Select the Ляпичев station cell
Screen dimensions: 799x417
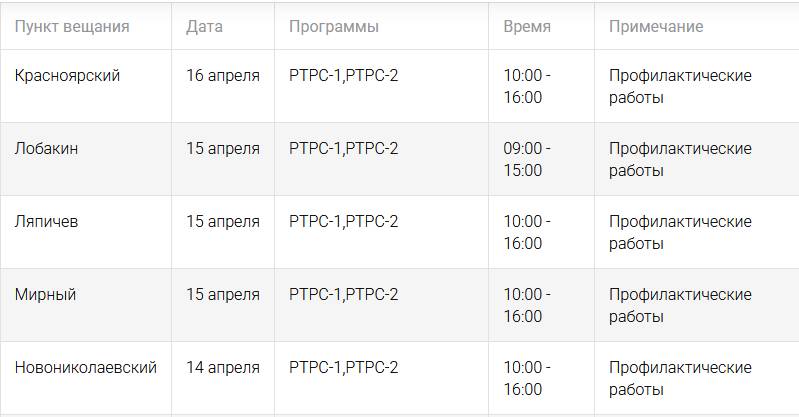pos(46,222)
